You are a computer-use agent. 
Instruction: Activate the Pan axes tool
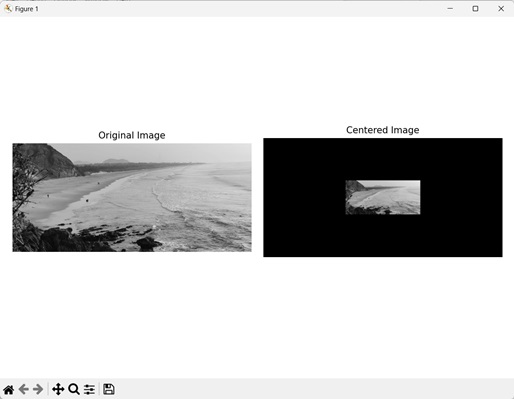58,389
